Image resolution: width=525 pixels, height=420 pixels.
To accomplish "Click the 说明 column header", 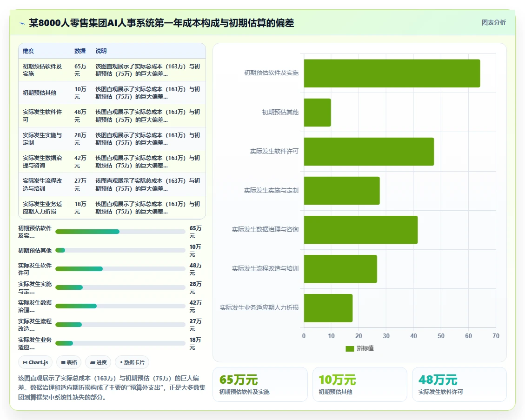I will tap(101, 51).
